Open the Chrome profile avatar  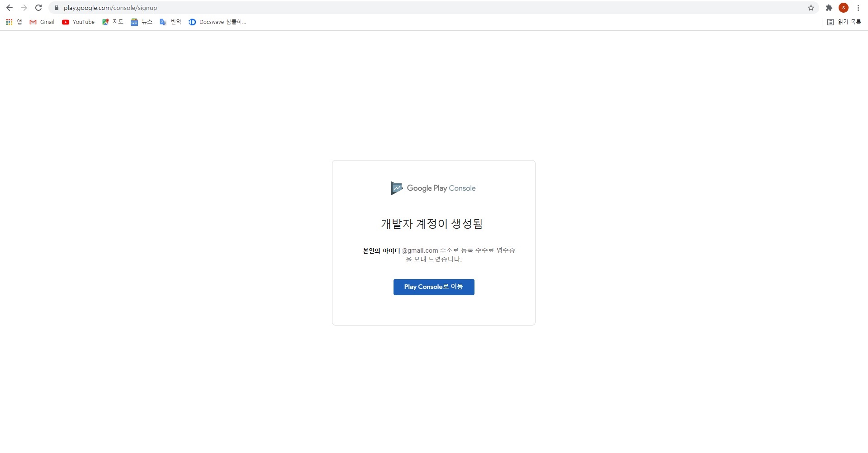point(844,8)
